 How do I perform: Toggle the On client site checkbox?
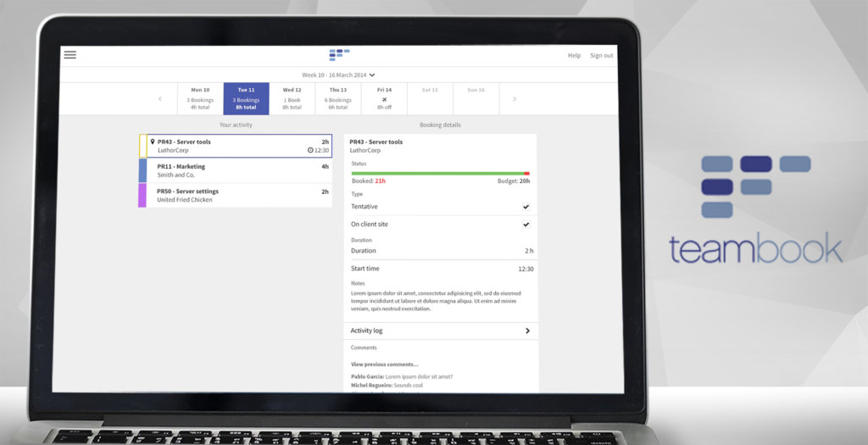(x=526, y=225)
